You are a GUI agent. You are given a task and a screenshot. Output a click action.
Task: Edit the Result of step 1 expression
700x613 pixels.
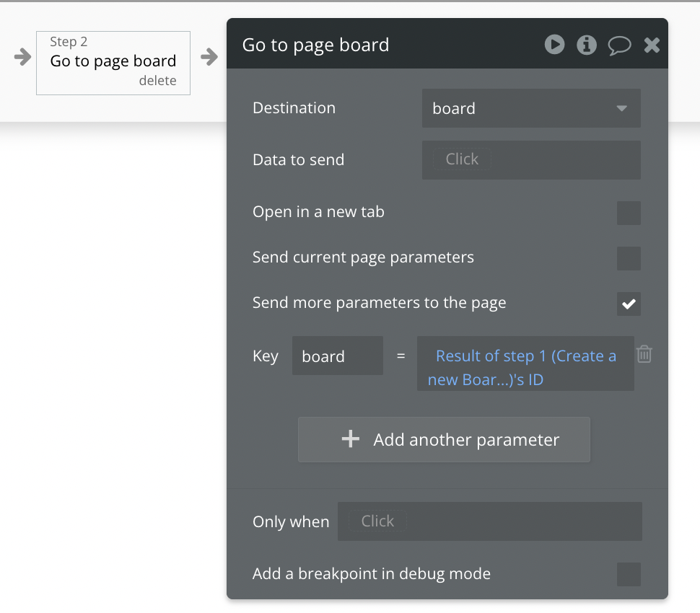coord(525,366)
